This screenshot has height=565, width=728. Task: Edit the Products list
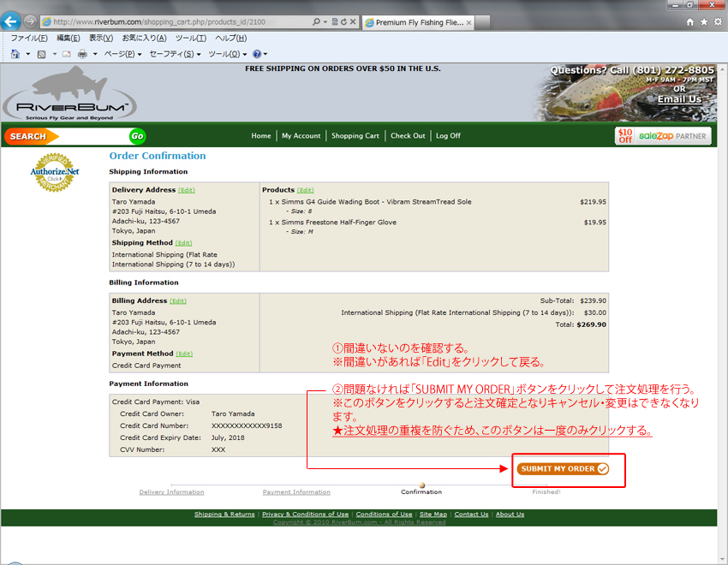[x=306, y=190]
